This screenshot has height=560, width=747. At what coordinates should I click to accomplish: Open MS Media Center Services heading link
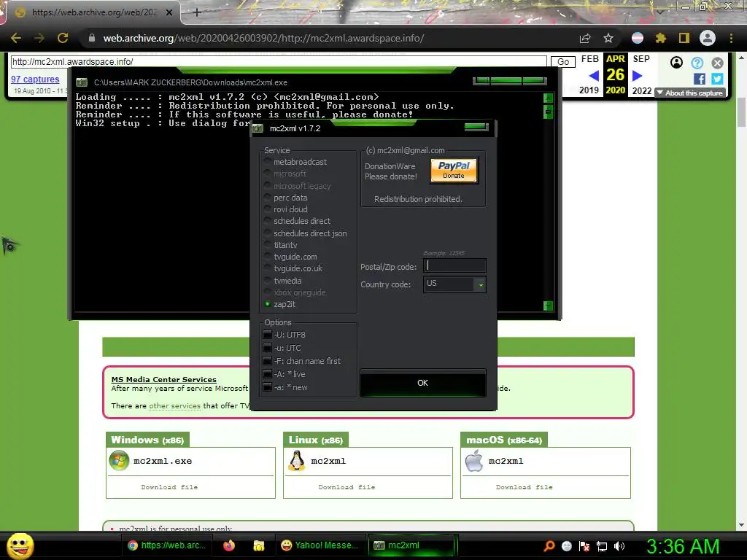pyautogui.click(x=164, y=379)
